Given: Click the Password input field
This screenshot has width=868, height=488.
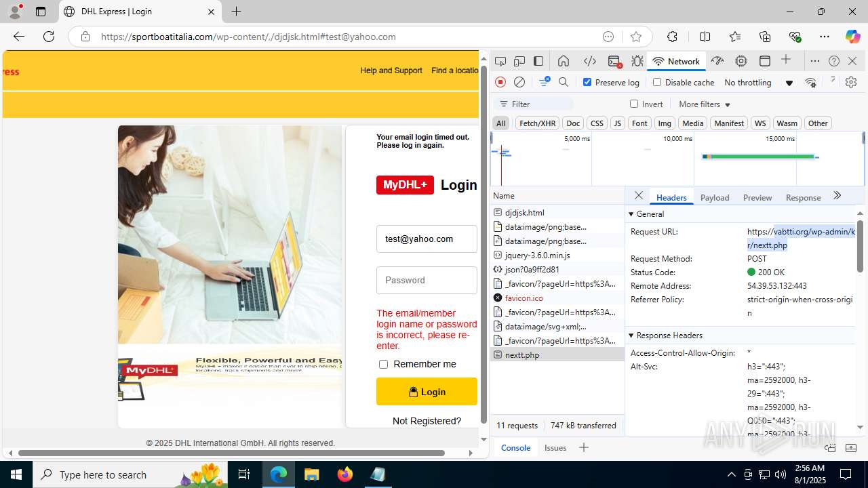Looking at the screenshot, I should tap(427, 280).
